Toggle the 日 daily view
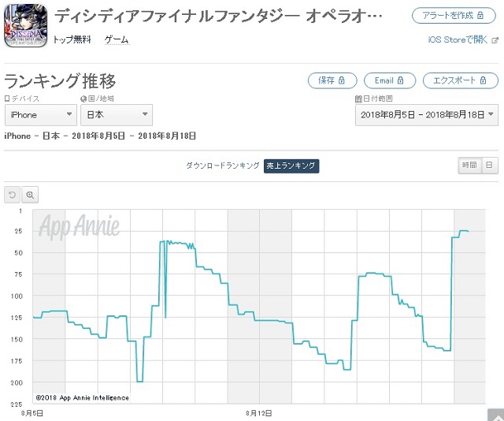Viewport: 504px width, 421px height. tap(489, 166)
